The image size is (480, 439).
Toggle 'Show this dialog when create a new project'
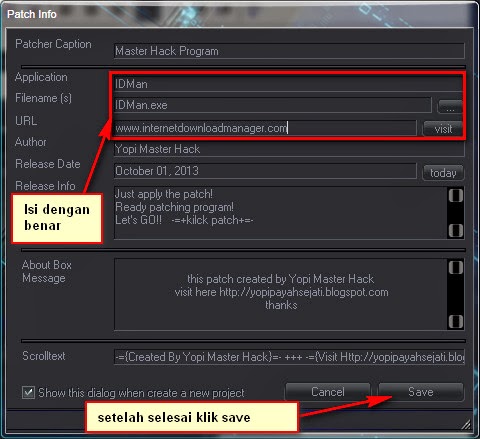point(28,392)
